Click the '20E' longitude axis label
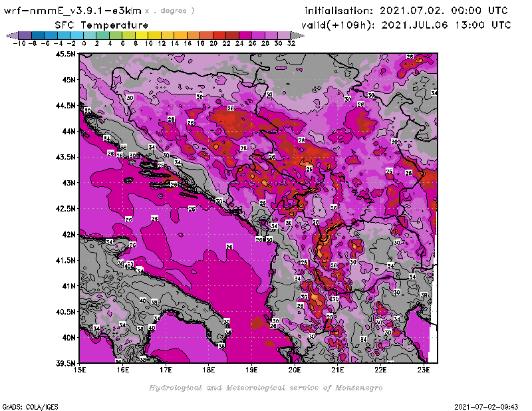Image resolution: width=532 pixels, height=411 pixels. pyautogui.click(x=295, y=370)
